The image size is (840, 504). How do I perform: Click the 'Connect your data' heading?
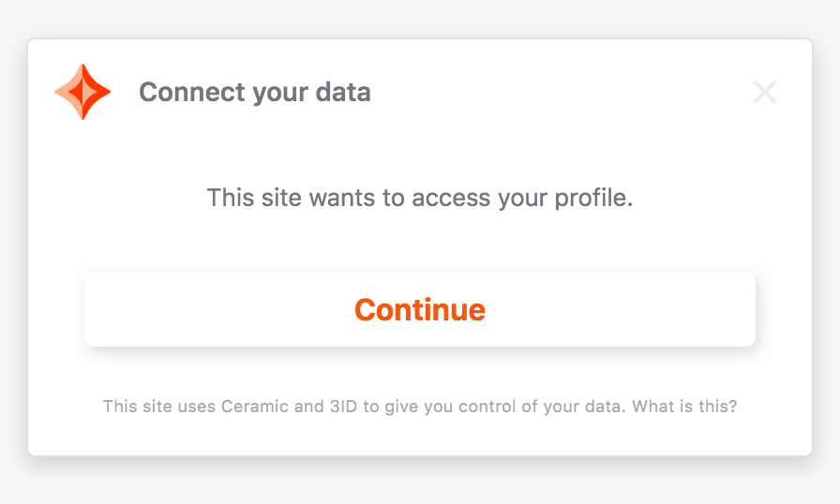254,93
